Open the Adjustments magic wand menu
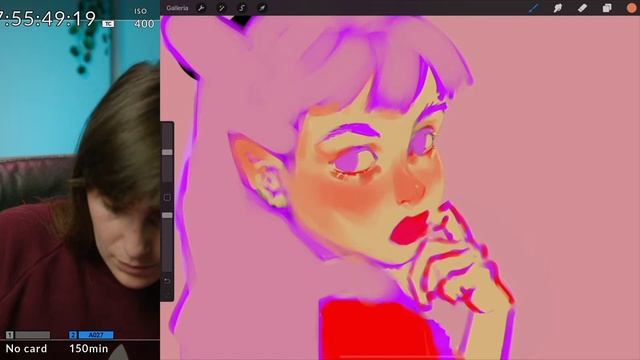The height and width of the screenshot is (360, 640). 222,8
